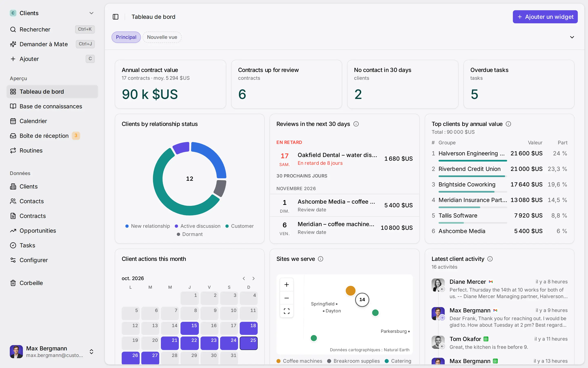588x368 pixels.
Task: Show info for Latest client activity
Action: tap(490, 259)
